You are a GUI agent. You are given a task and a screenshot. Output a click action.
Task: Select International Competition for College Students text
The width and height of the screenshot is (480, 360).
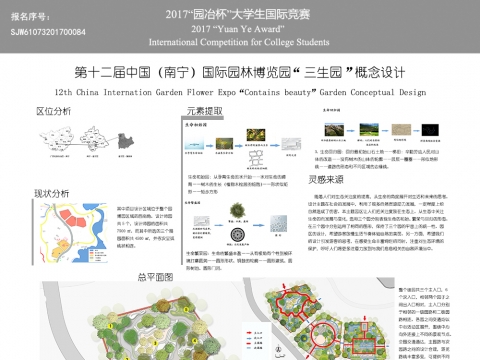239,42
